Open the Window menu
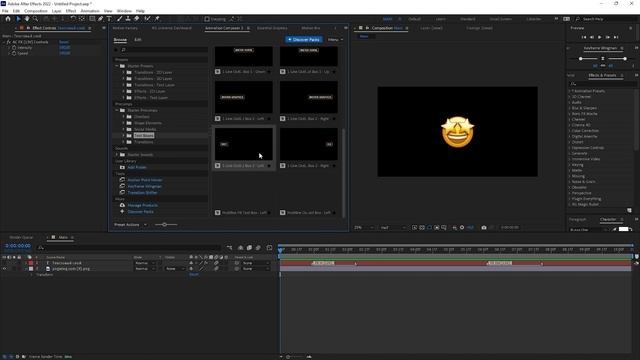 pos(124,11)
